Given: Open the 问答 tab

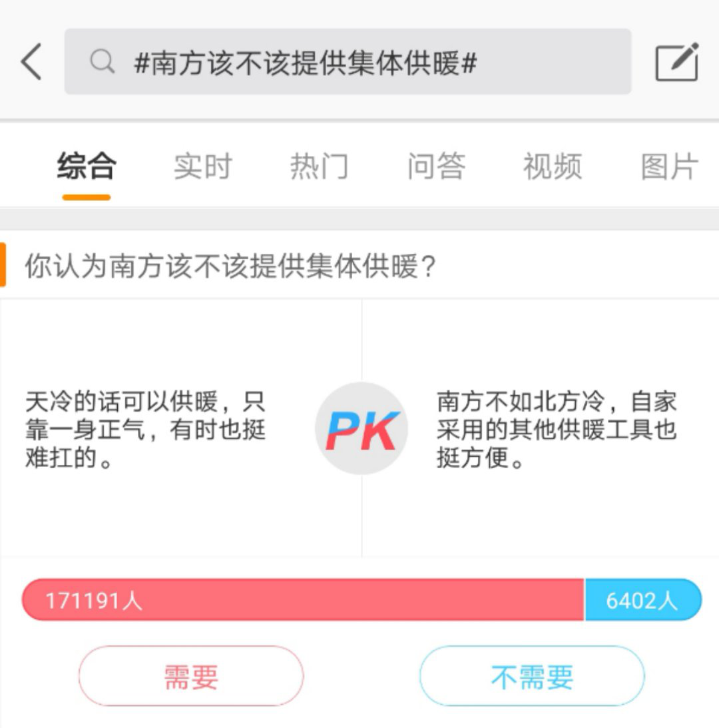Looking at the screenshot, I should (x=435, y=166).
